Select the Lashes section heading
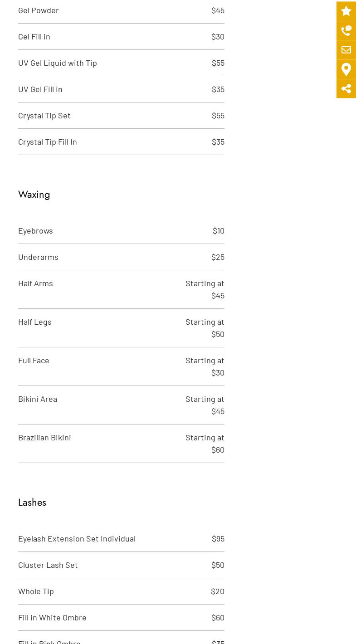Screen dimensions: 356x644 point(32,503)
